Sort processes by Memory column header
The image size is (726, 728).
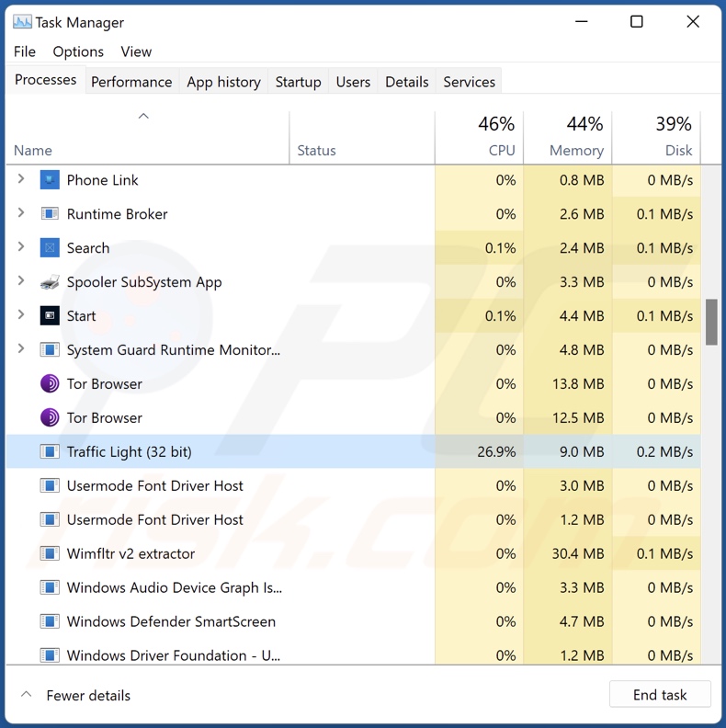(567, 136)
